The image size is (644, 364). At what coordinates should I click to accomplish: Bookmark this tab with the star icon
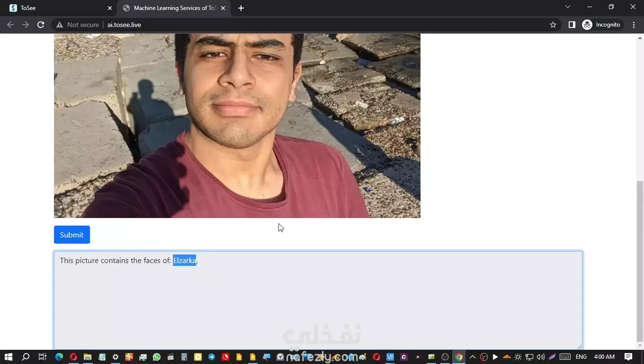tap(553, 25)
